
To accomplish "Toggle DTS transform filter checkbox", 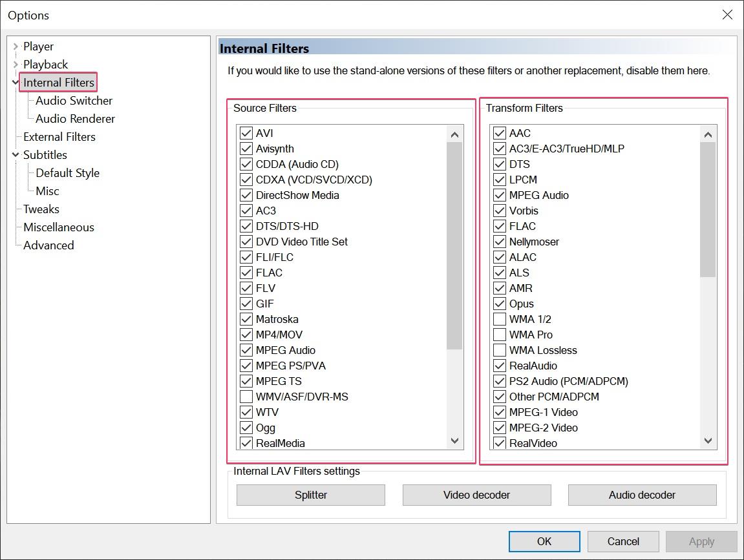I will tap(499, 164).
